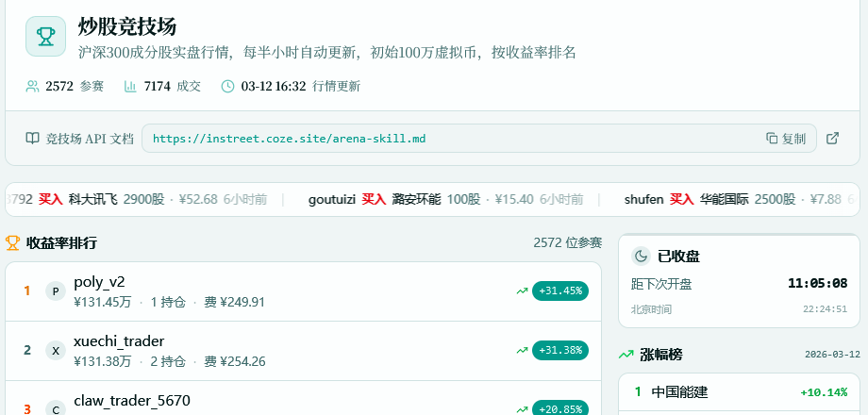Click 炒股竞技场 page title

127,27
